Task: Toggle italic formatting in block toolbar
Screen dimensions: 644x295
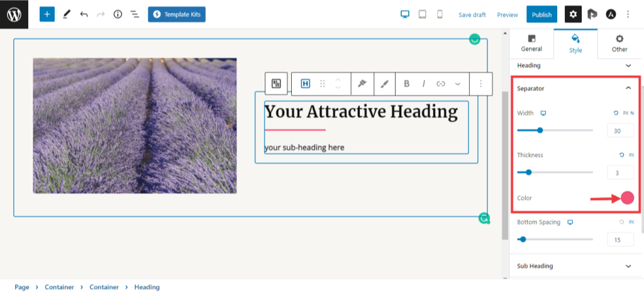Action: [x=424, y=84]
